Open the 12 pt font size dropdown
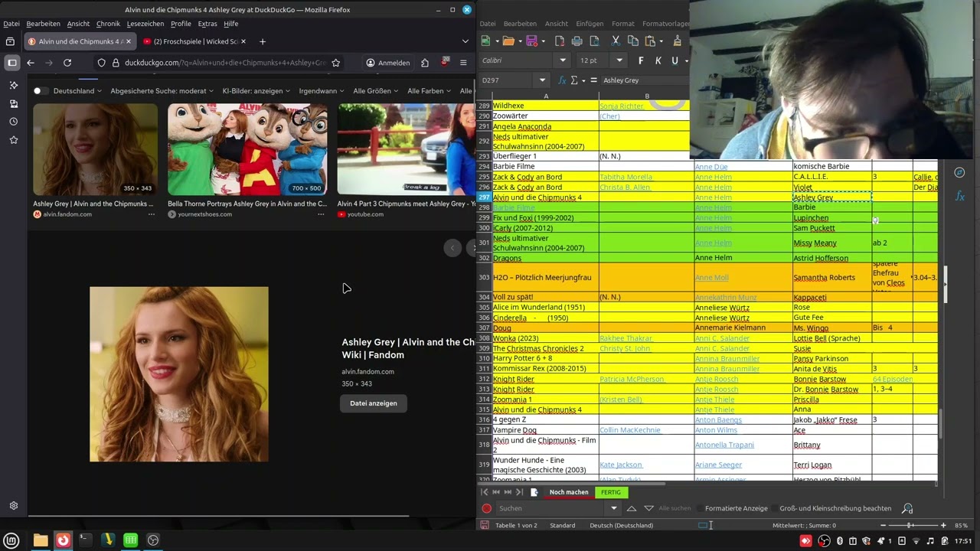Screen dimensions: 980x551 [x=619, y=60]
